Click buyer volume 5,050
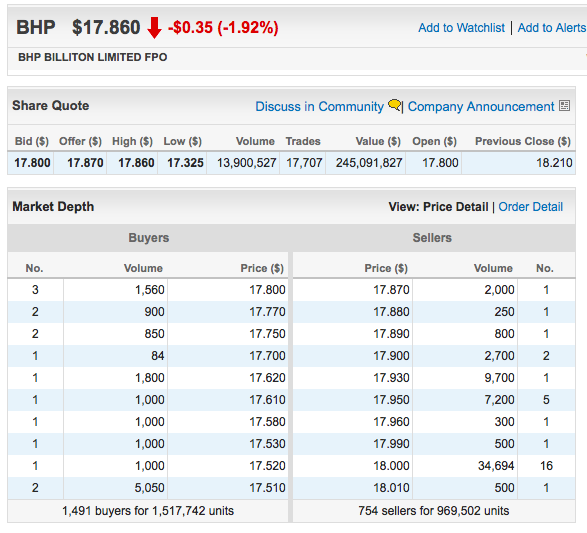 149,488
